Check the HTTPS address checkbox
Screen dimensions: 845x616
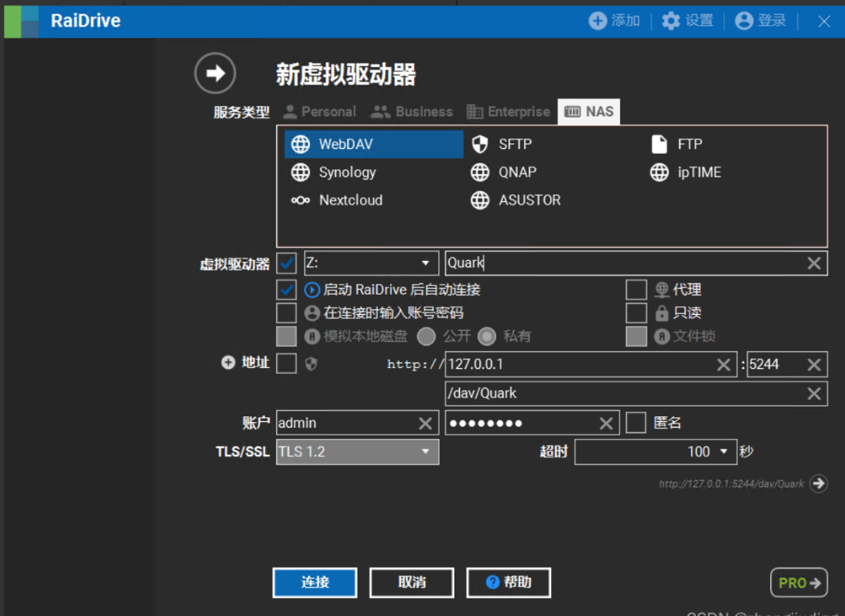pos(286,364)
